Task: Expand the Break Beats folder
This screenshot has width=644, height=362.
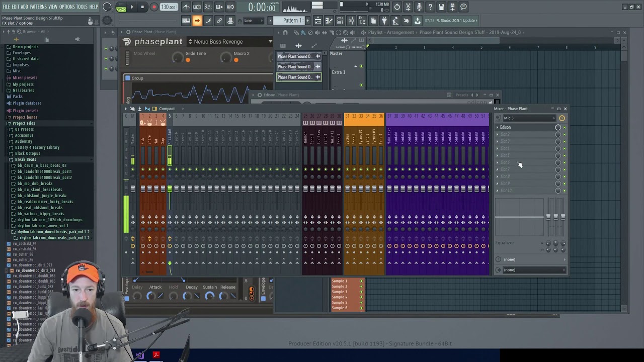Action: [25, 159]
